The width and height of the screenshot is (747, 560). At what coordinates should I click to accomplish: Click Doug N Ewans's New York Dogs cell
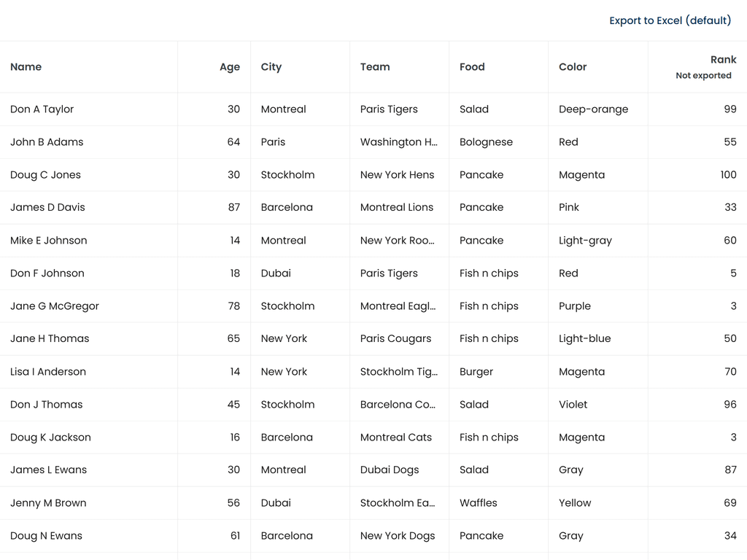click(398, 535)
